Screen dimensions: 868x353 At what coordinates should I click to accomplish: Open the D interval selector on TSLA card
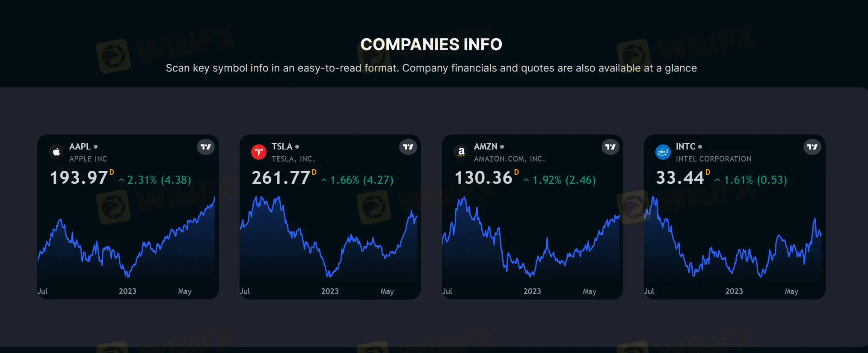pyautogui.click(x=314, y=172)
